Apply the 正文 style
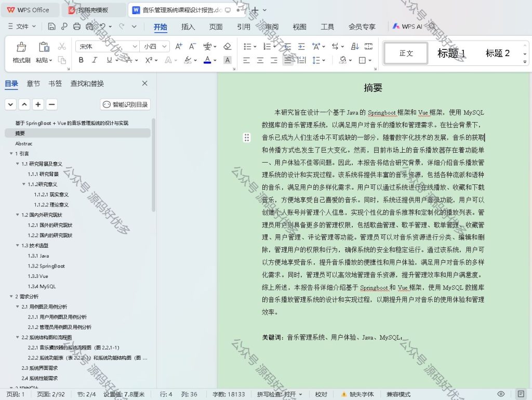 [406, 54]
